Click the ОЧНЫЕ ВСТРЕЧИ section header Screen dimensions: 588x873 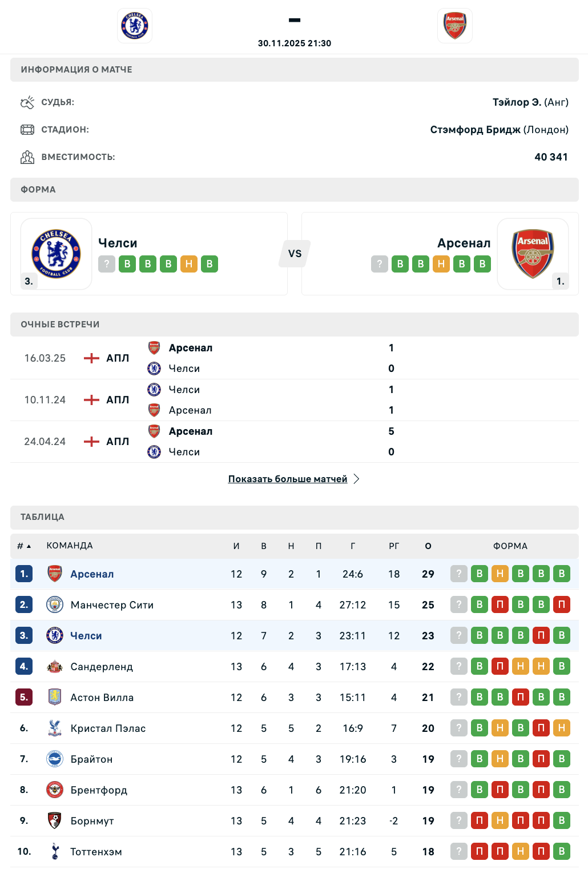(60, 325)
